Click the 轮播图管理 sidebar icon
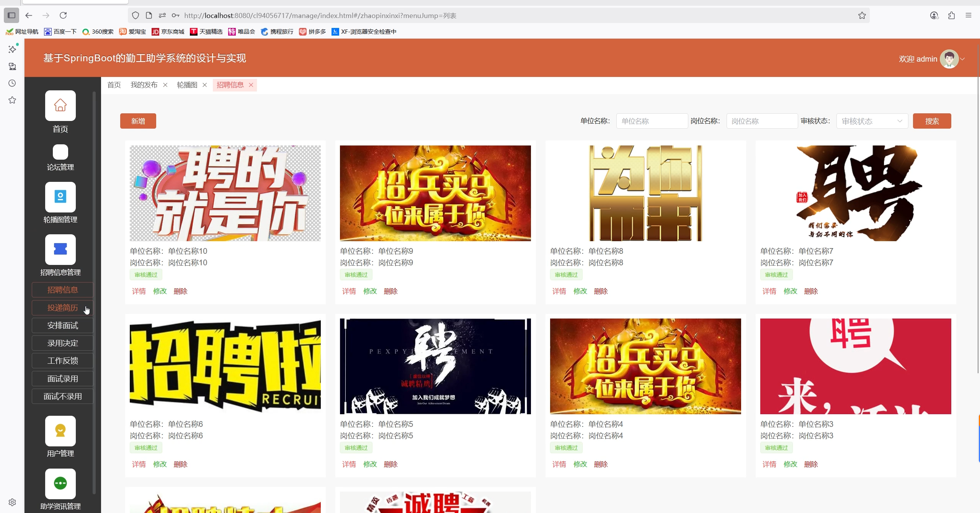980x513 pixels. coord(60,197)
